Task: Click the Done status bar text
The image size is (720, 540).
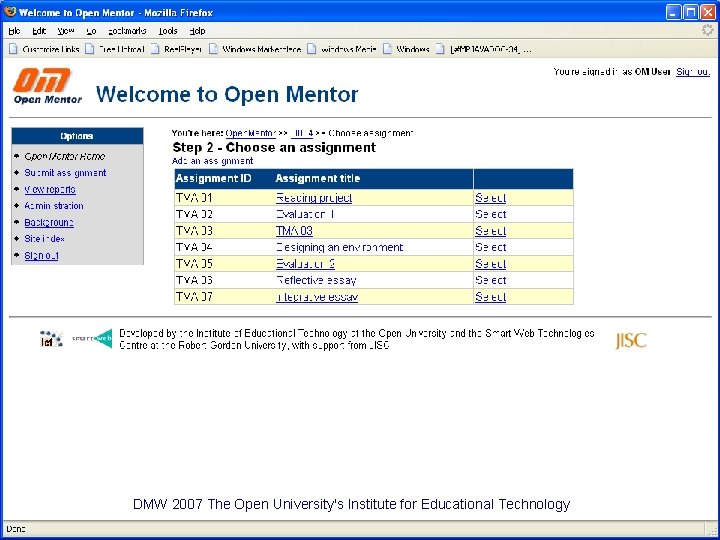Action: pyautogui.click(x=16, y=529)
